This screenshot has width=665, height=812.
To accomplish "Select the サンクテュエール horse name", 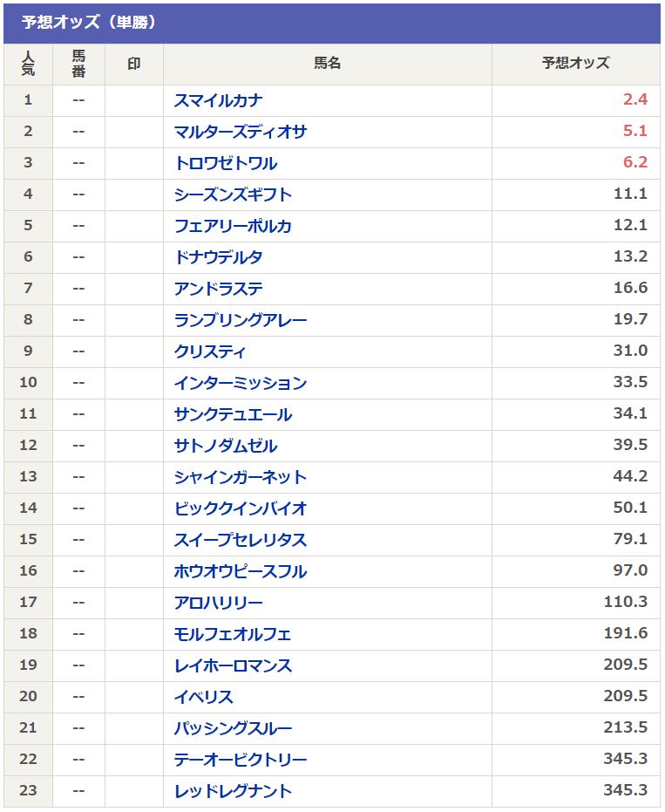I will (233, 414).
